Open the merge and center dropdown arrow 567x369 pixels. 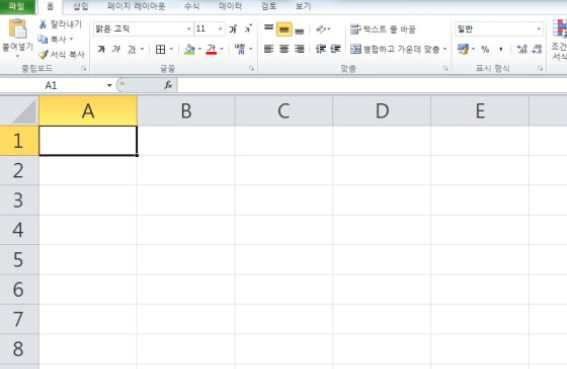tap(445, 49)
